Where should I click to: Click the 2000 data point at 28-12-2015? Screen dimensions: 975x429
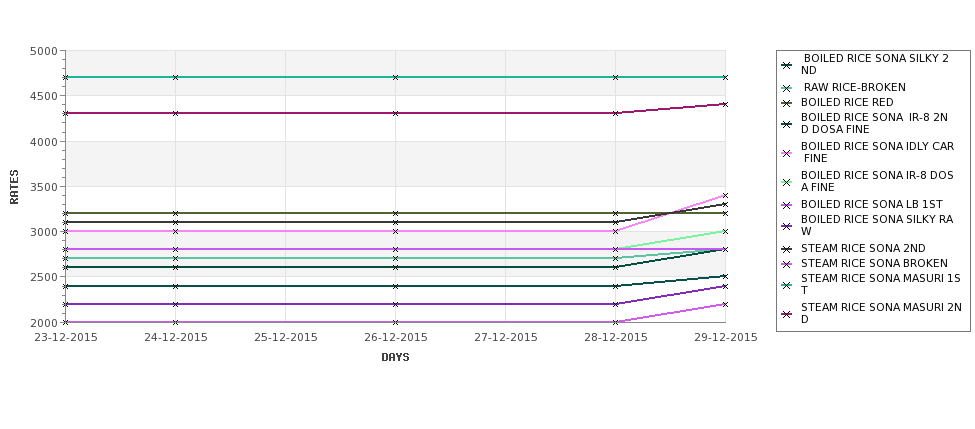pos(616,322)
